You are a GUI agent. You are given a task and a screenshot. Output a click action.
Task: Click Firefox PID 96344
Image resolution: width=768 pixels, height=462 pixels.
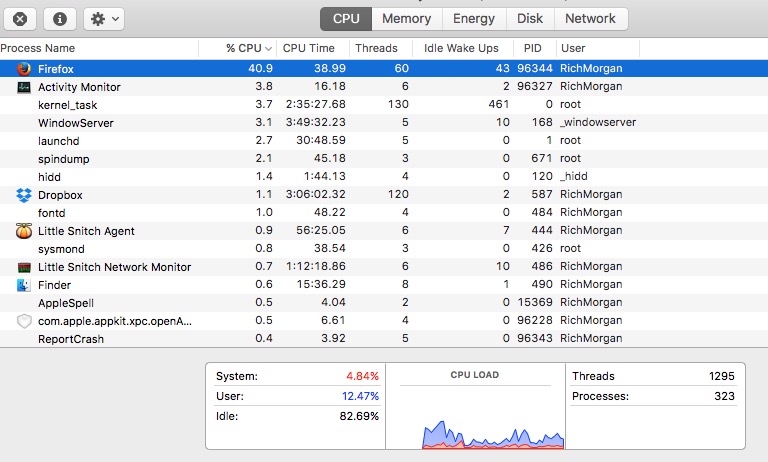[535, 68]
